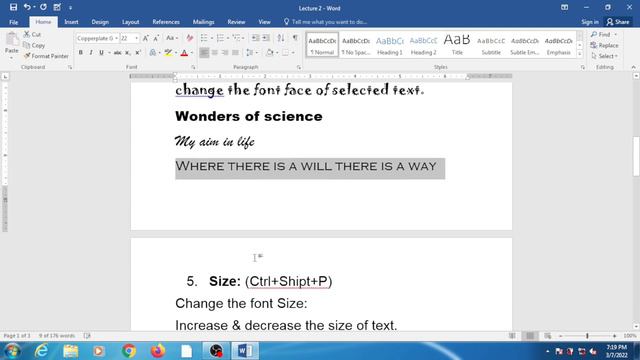Expand the highlight color arrow

point(176,53)
